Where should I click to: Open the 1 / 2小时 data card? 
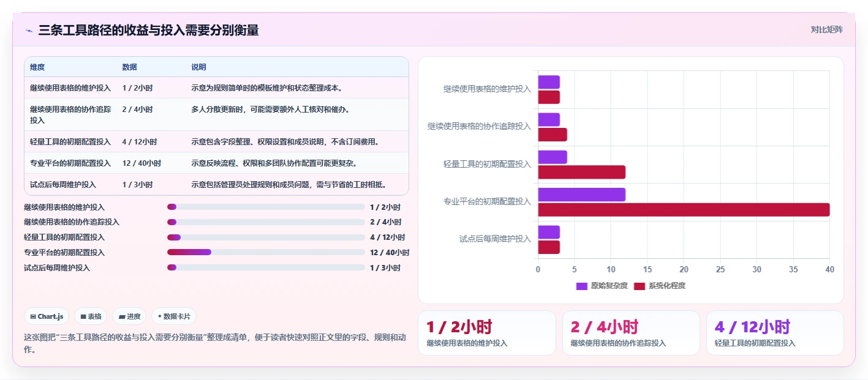pyautogui.click(x=487, y=333)
